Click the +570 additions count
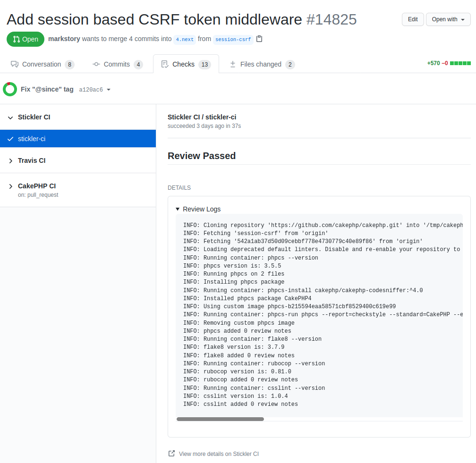Screen dimensions: 476x463 (433, 63)
